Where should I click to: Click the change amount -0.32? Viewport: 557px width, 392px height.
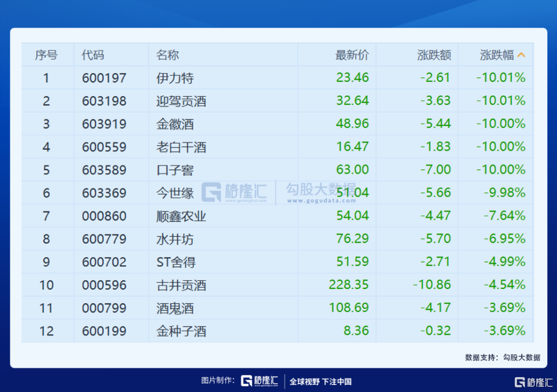435,331
